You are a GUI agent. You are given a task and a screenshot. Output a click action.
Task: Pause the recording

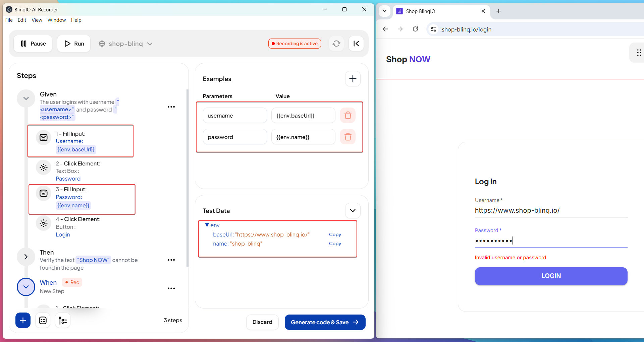(x=33, y=44)
